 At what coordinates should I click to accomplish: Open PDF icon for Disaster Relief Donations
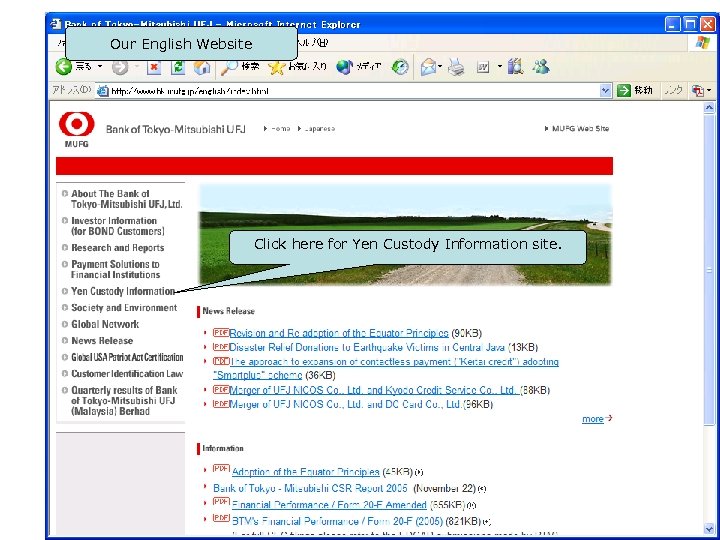click(221, 347)
